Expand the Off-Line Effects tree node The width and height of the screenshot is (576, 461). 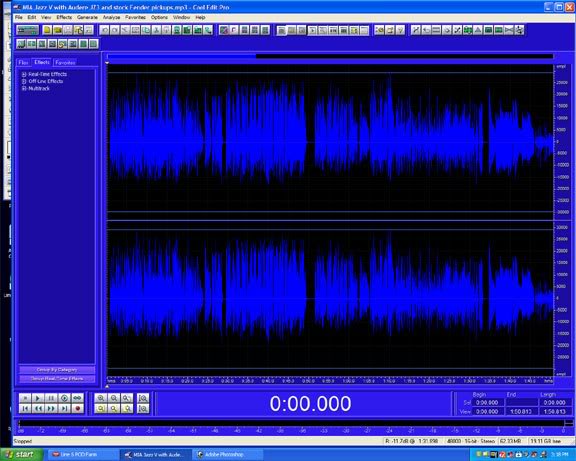click(24, 81)
